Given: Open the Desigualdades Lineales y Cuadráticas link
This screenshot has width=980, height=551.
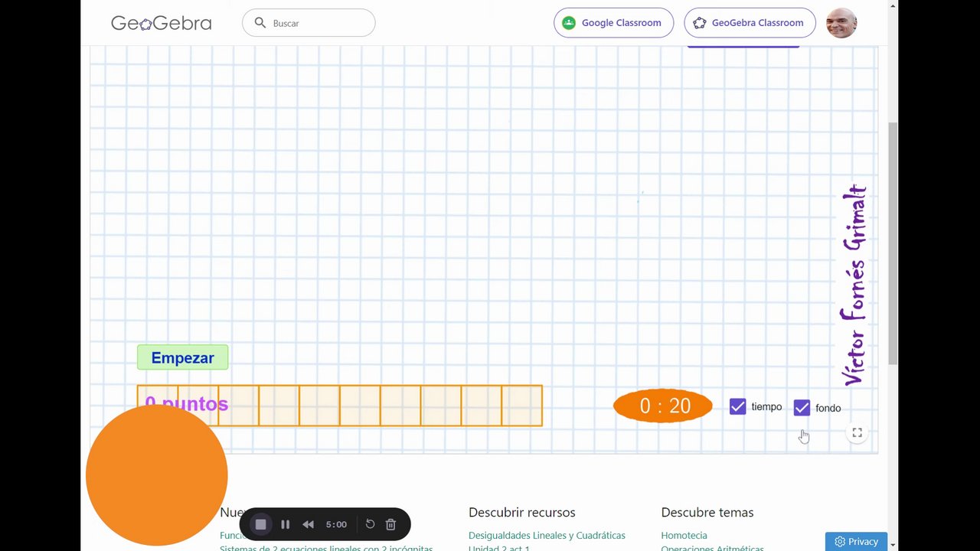Looking at the screenshot, I should 547,536.
